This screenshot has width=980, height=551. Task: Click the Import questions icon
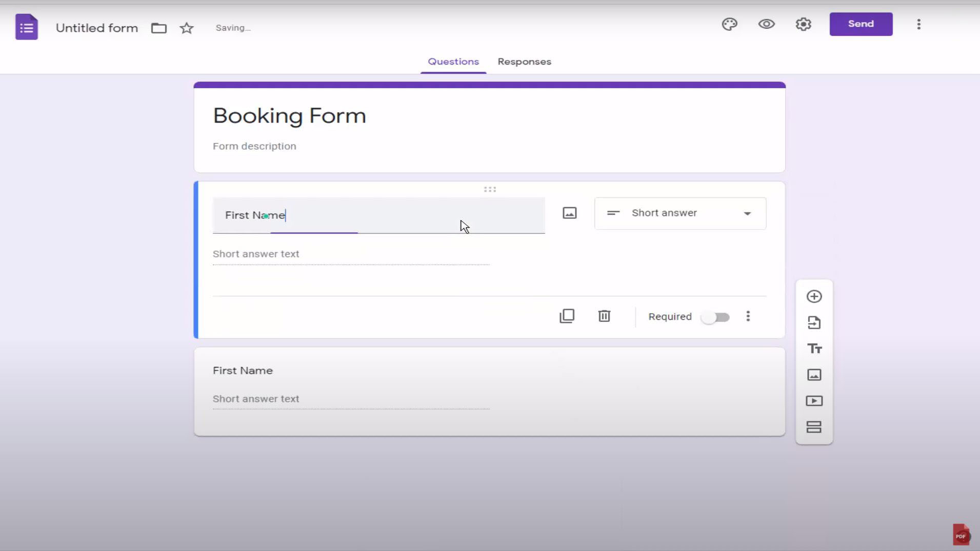(814, 323)
